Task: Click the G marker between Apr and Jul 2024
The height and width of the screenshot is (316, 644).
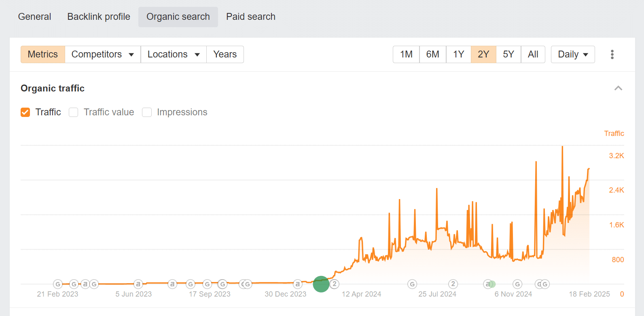Action: pos(412,284)
